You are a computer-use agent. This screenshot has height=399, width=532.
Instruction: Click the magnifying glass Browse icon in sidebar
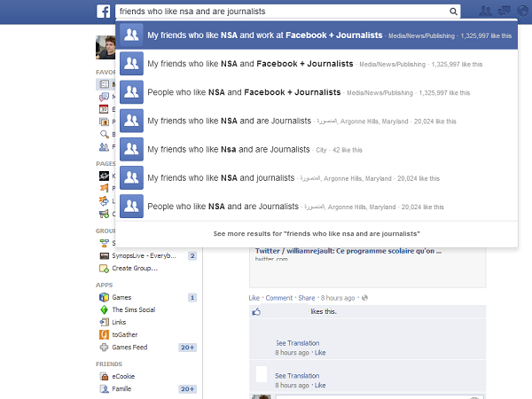(104, 134)
